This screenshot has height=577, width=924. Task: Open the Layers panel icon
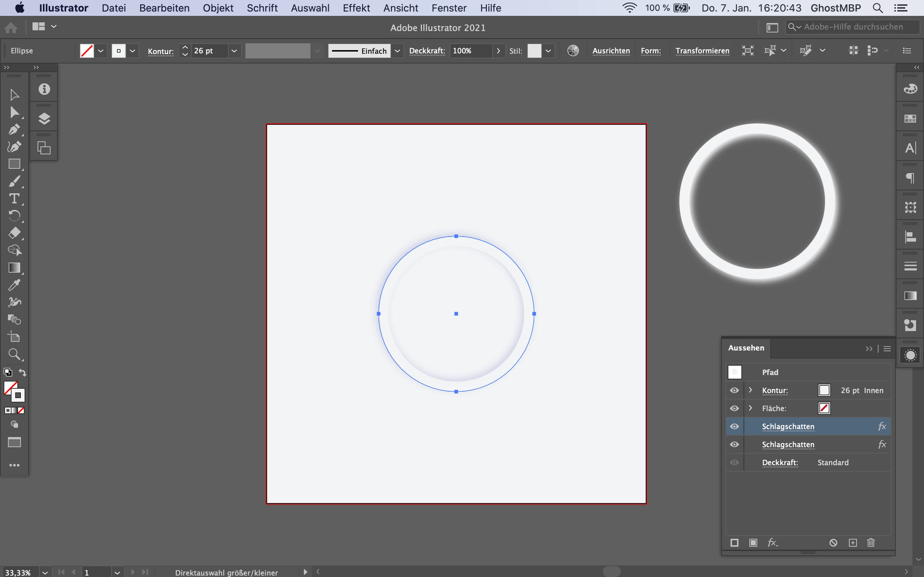(x=44, y=119)
